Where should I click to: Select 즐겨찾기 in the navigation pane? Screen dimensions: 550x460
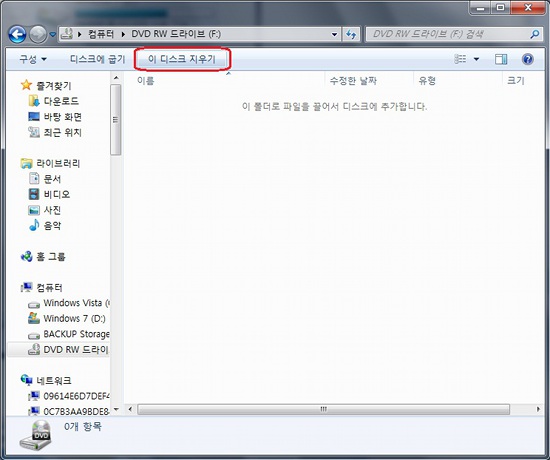(54, 85)
